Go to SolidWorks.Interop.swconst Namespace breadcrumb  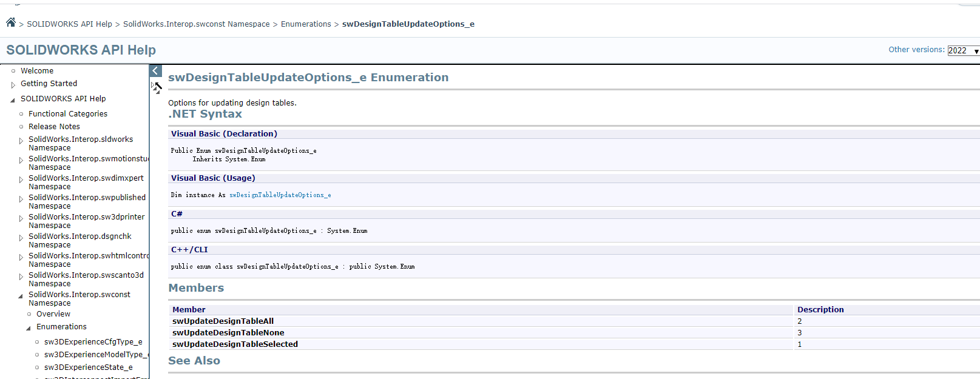click(x=196, y=24)
